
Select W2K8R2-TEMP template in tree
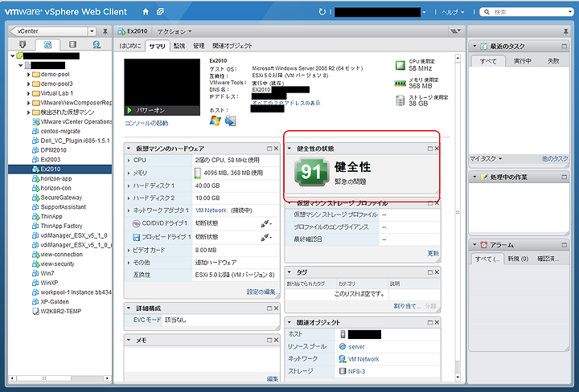coord(61,311)
